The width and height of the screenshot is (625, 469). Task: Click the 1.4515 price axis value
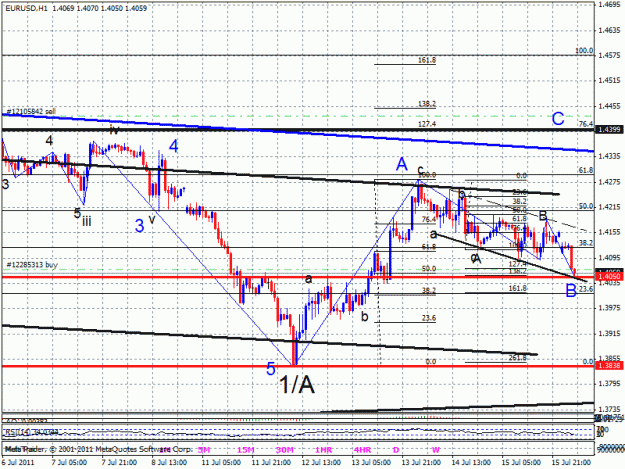coord(610,81)
